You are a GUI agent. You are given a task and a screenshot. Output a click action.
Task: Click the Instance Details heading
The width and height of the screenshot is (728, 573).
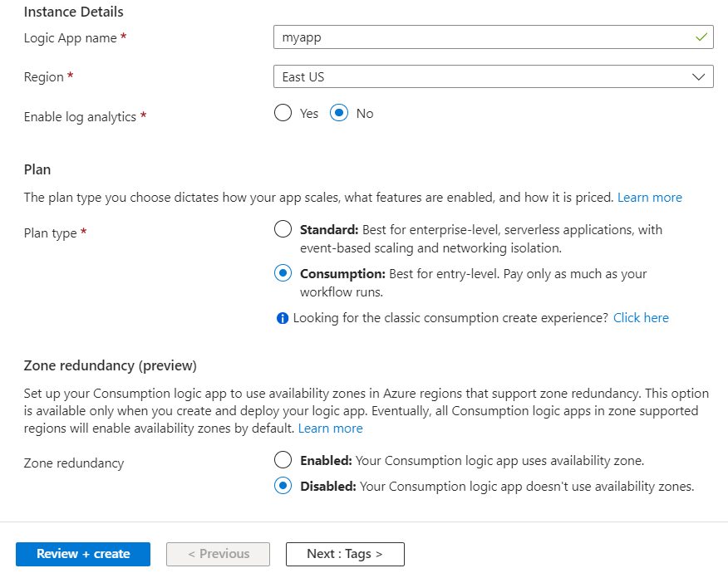[74, 12]
